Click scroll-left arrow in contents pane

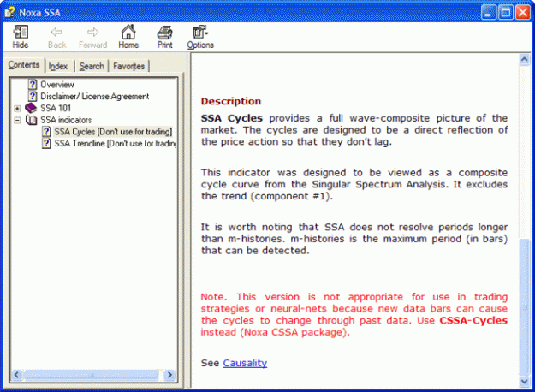[x=16, y=375]
